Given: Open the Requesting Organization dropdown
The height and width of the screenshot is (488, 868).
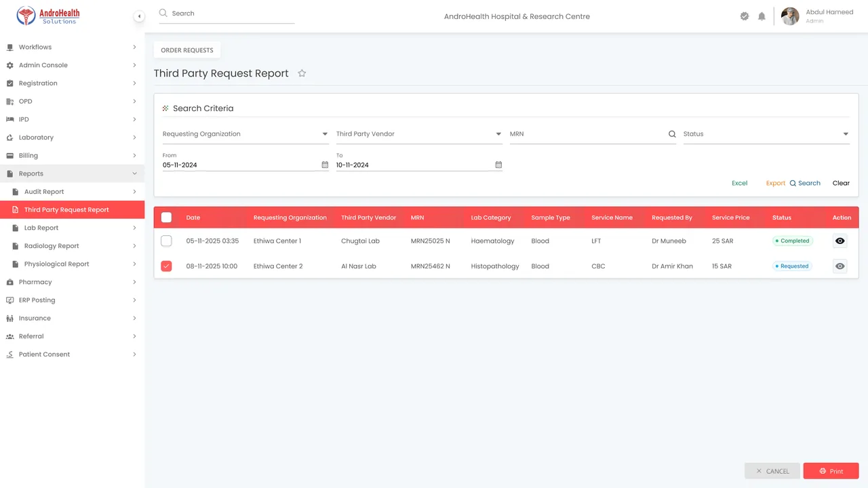Looking at the screenshot, I should click(245, 134).
